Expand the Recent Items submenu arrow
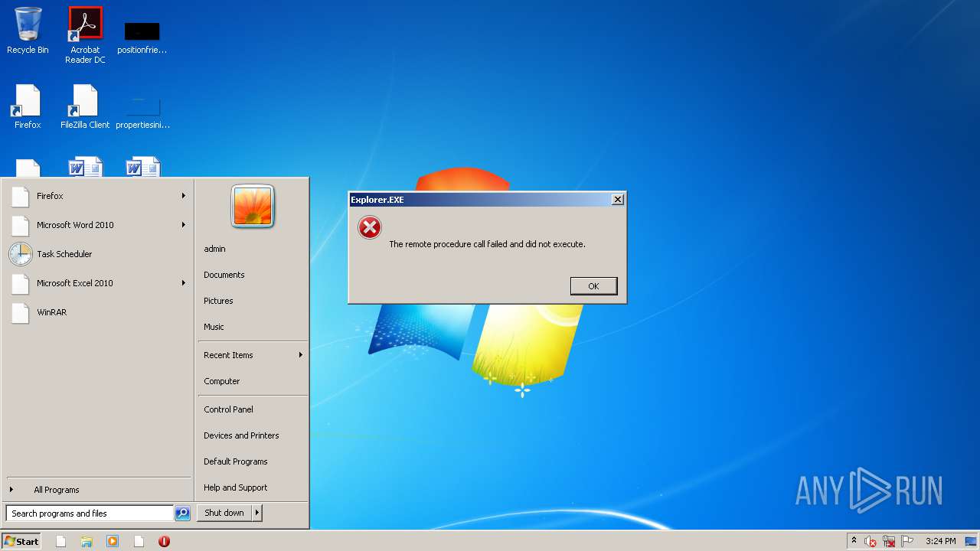The height and width of the screenshot is (551, 980). coord(301,355)
